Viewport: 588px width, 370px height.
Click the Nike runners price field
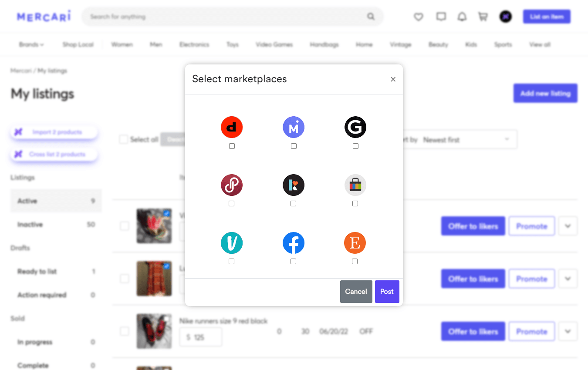point(201,337)
